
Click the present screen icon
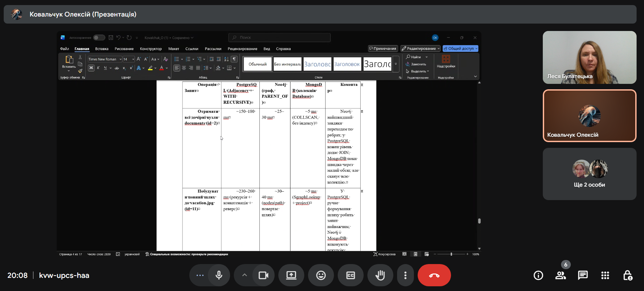click(291, 275)
